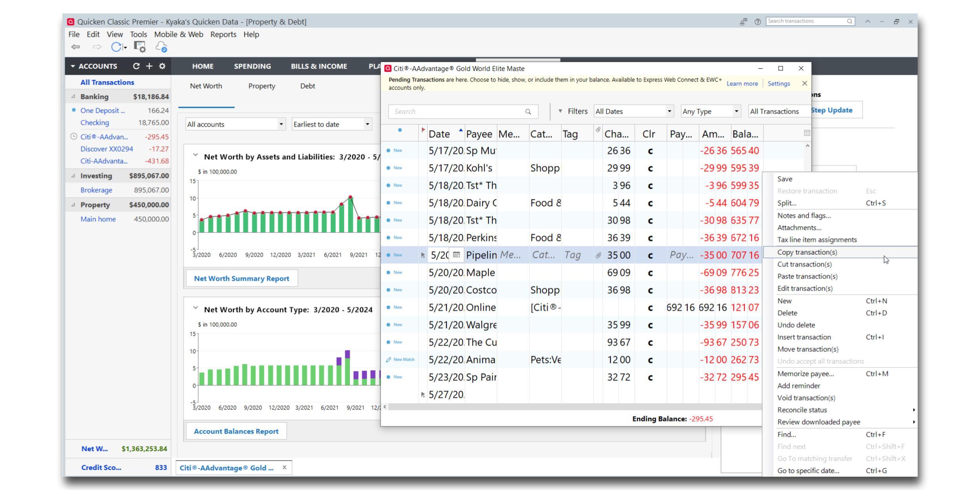The height and width of the screenshot is (490, 980).
Task: Click the Net Worth Summary Report button
Action: coord(241,279)
